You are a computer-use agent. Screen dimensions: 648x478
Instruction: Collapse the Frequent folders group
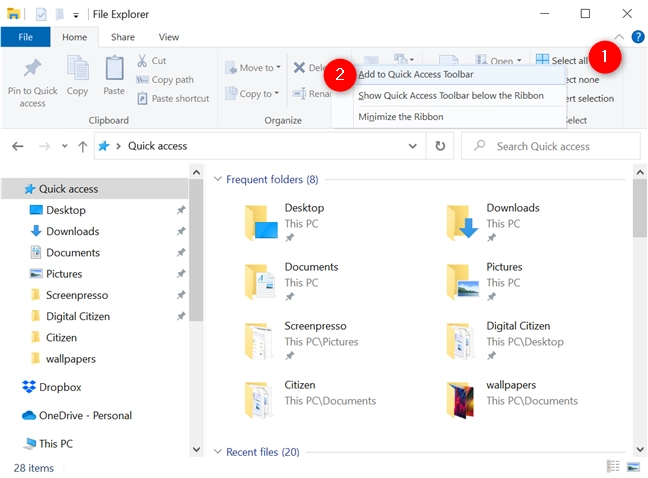click(217, 179)
